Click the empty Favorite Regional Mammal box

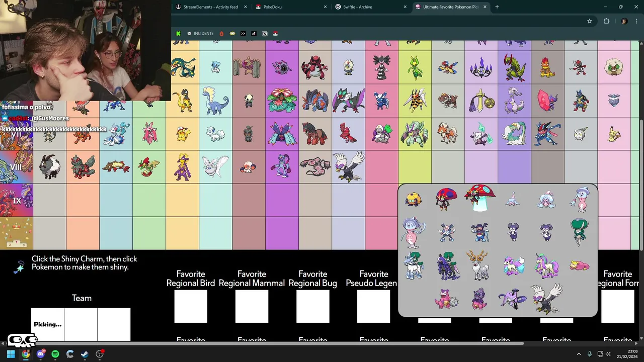[x=252, y=306]
